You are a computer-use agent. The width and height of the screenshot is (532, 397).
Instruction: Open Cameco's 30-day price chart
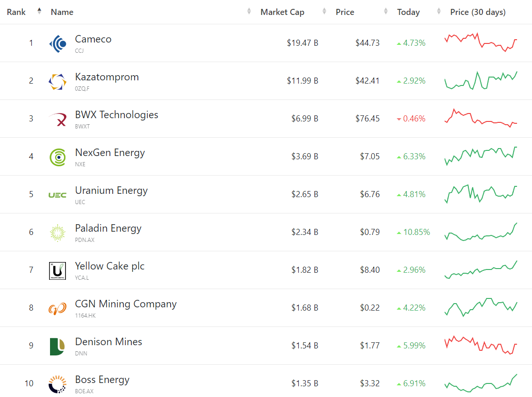[x=481, y=43]
